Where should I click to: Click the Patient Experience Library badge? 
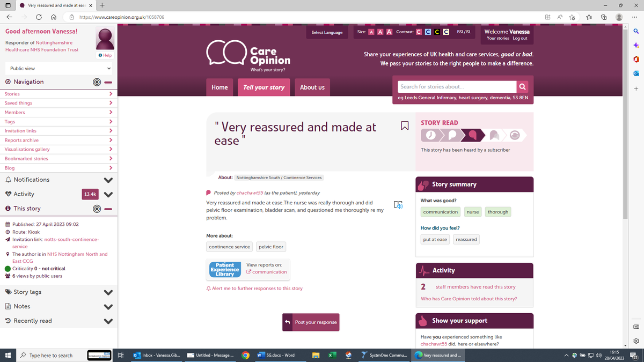(224, 269)
